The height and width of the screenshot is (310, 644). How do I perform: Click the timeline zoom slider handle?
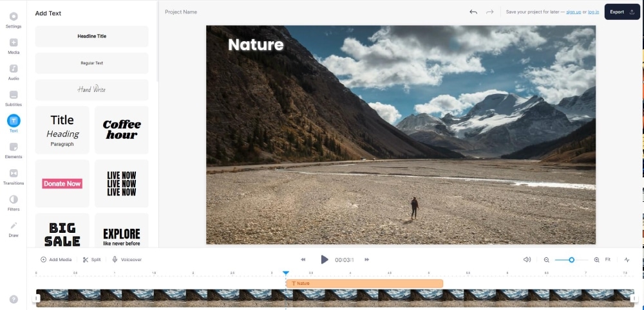point(571,260)
